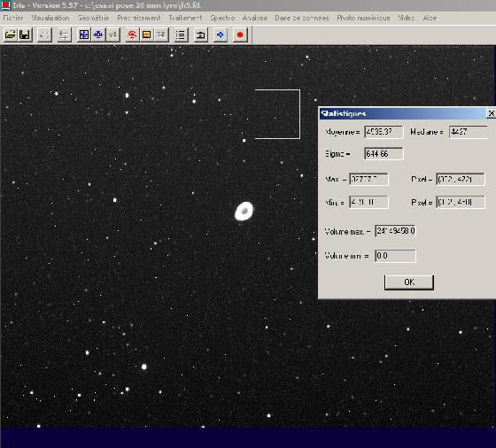Open the Fichier menu
Screen dimensions: 496x448
coord(13,18)
